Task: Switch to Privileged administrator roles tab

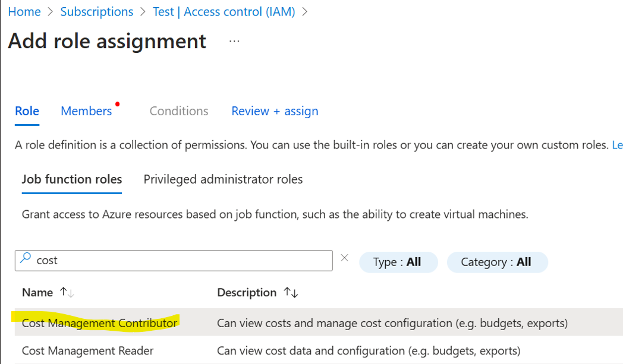Action: tap(223, 179)
